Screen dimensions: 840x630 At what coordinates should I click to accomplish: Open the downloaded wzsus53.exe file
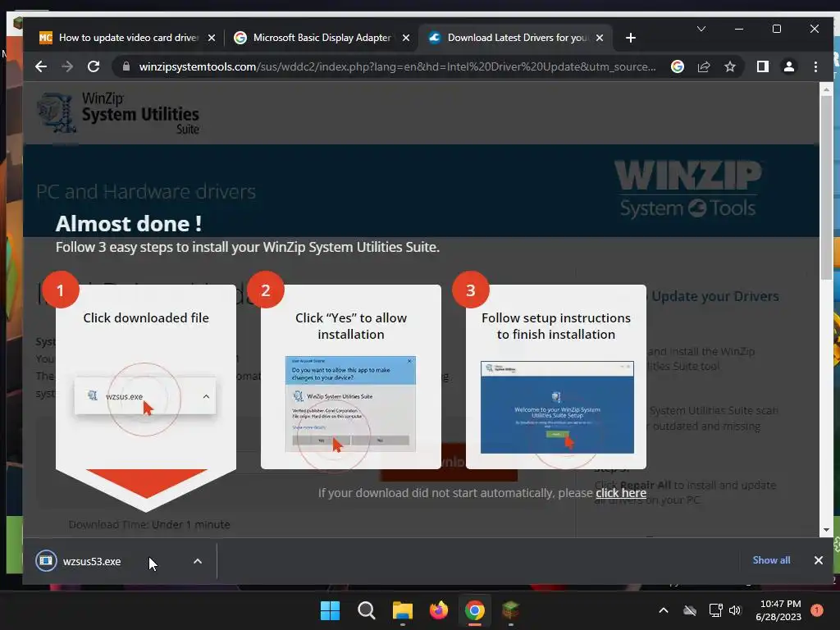(x=91, y=561)
